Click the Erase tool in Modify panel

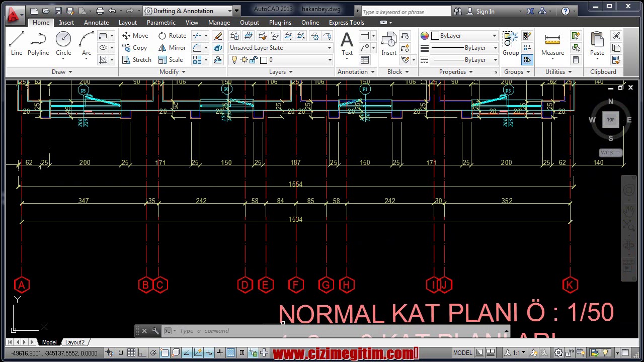point(218,36)
